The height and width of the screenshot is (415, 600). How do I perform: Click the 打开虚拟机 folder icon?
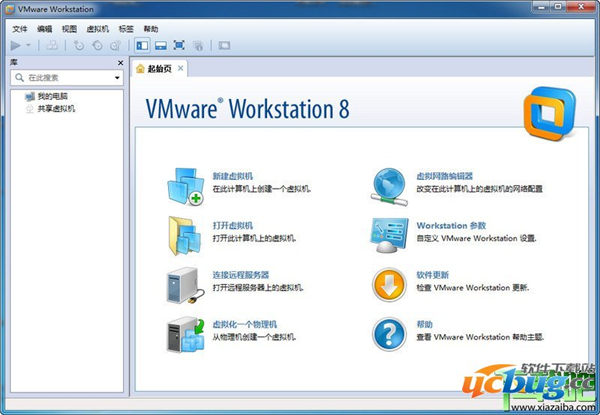tap(184, 236)
